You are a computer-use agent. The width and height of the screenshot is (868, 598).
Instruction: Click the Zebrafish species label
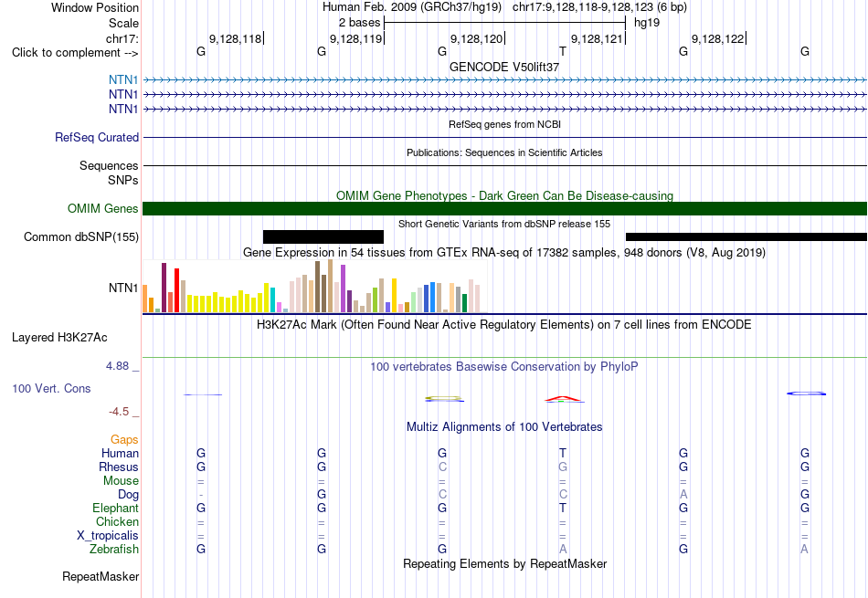click(114, 550)
